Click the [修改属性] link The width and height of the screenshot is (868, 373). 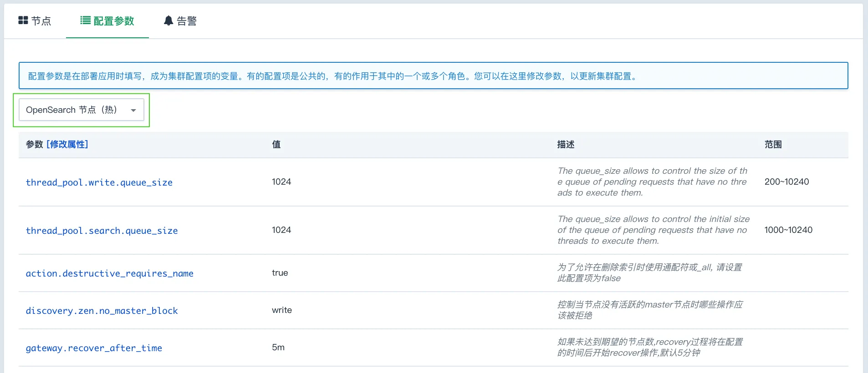pyautogui.click(x=67, y=144)
